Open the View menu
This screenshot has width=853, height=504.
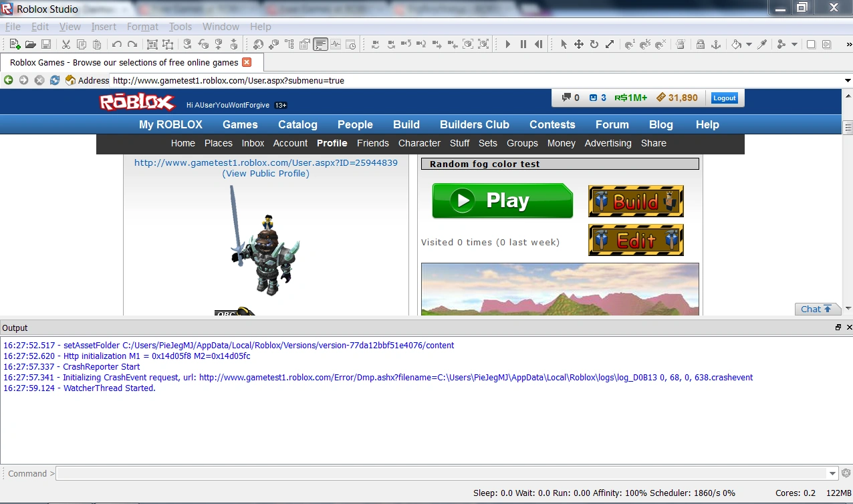coord(70,27)
